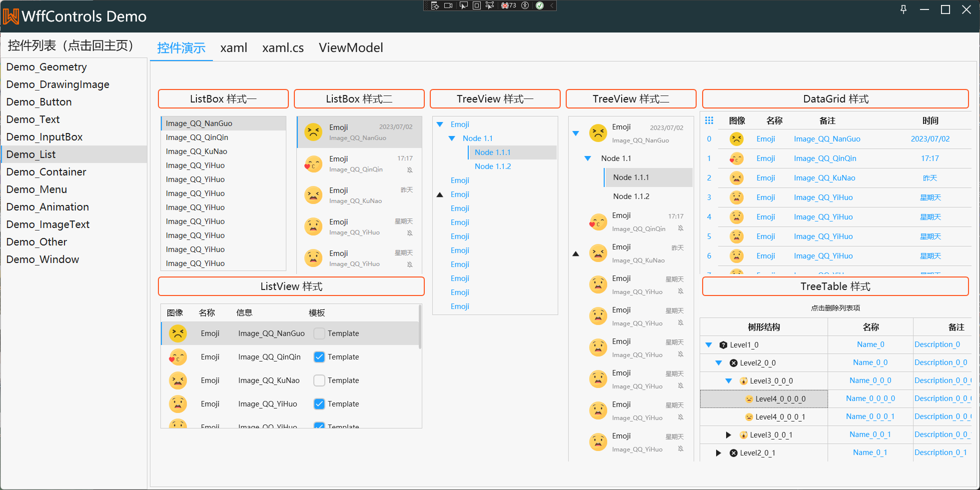Collapse Level2_0_0 in TreeTable
Screen dimensions: 980x490
point(719,363)
